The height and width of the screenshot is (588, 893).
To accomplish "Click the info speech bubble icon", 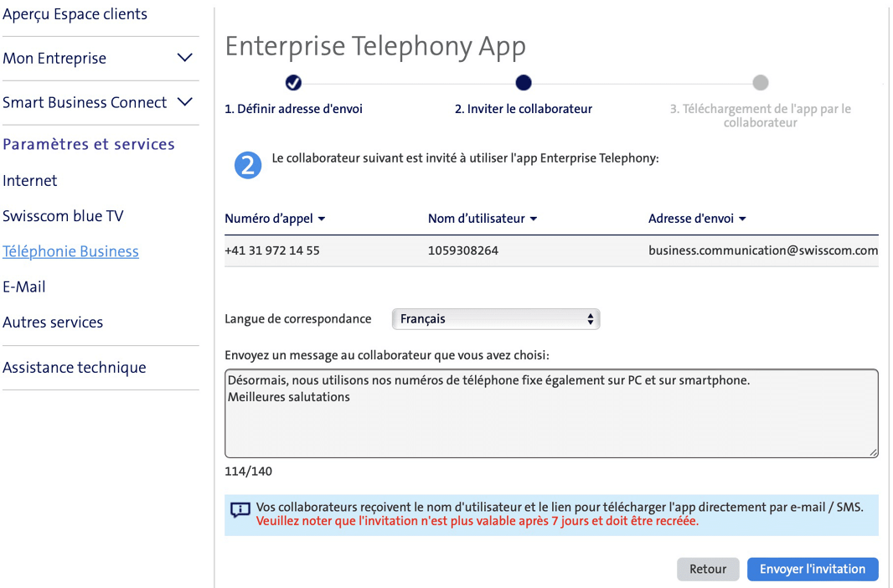I will 240,510.
